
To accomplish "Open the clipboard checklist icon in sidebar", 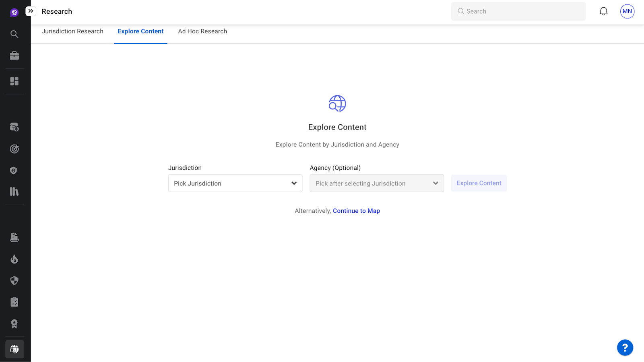I will 14,302.
